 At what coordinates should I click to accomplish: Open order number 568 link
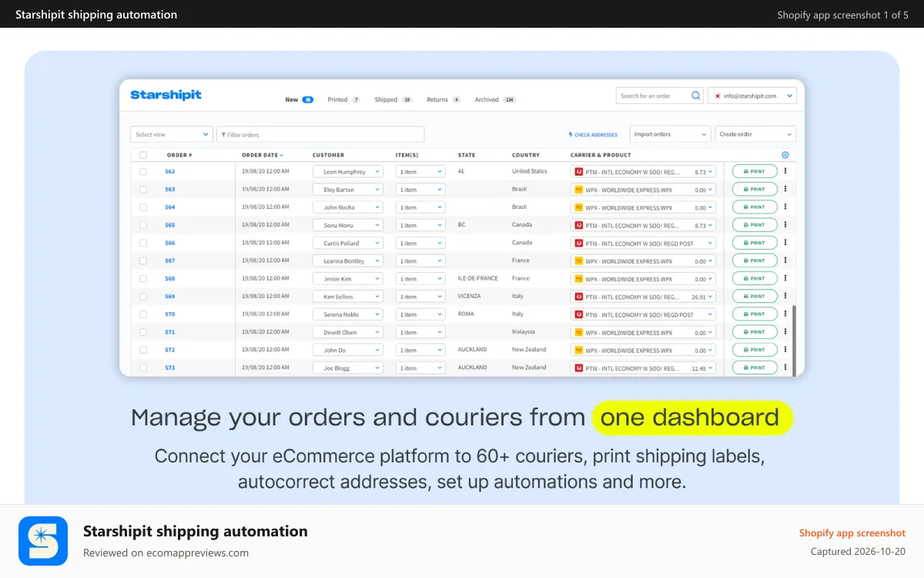point(170,279)
